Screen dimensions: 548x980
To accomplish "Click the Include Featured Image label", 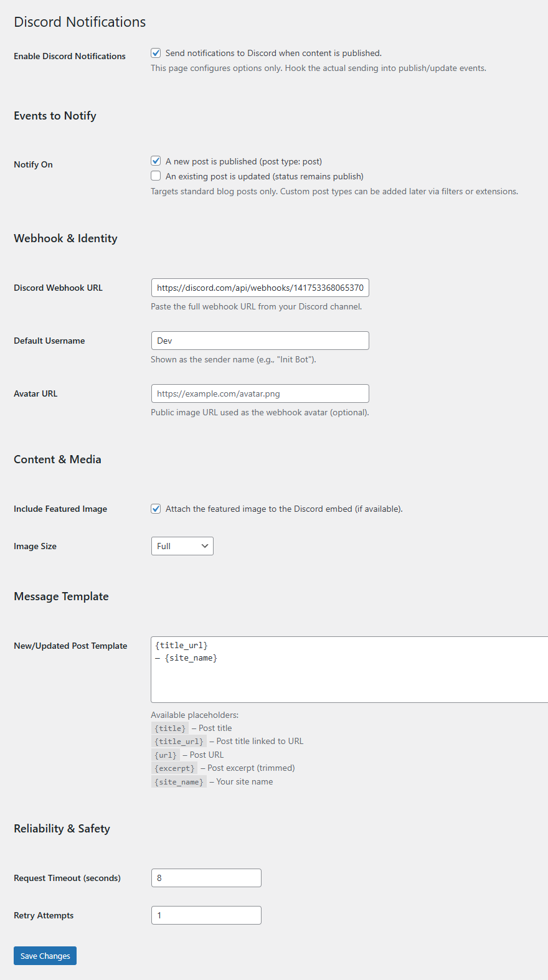I will coord(60,509).
